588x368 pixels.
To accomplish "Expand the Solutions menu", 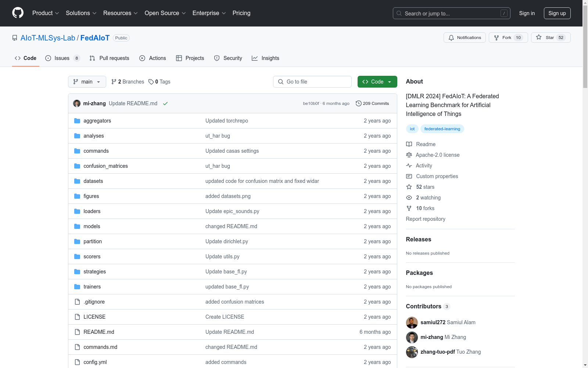I will (81, 13).
